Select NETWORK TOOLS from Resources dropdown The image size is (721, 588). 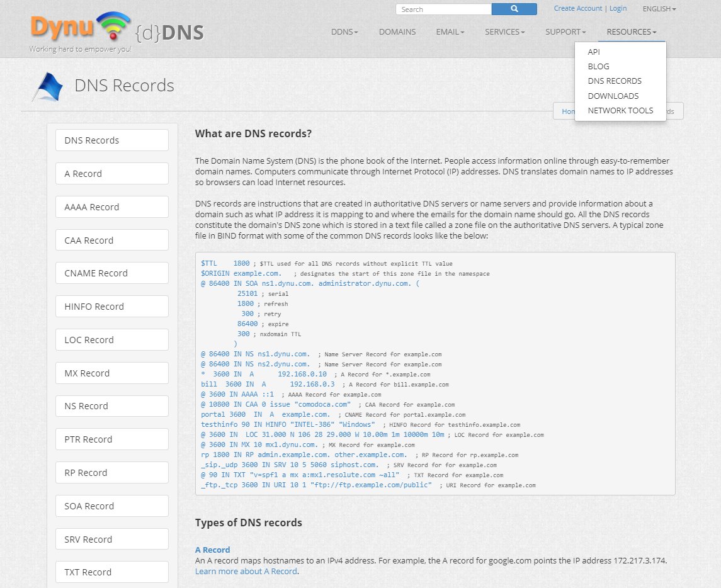pos(620,110)
